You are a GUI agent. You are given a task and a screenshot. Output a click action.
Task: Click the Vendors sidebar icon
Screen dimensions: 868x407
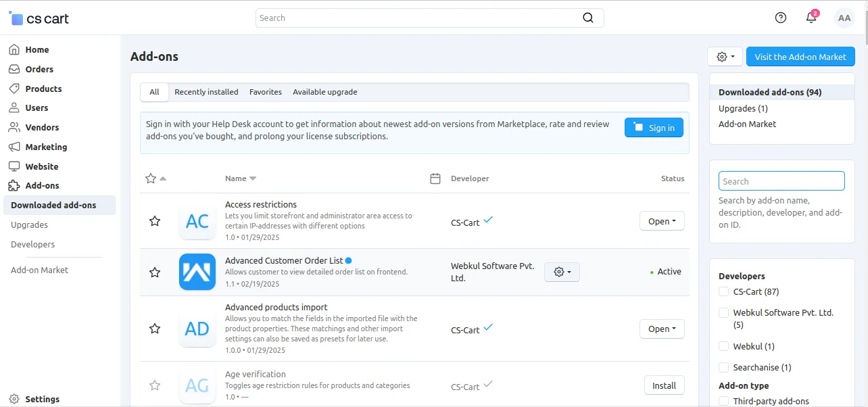pyautogui.click(x=14, y=127)
